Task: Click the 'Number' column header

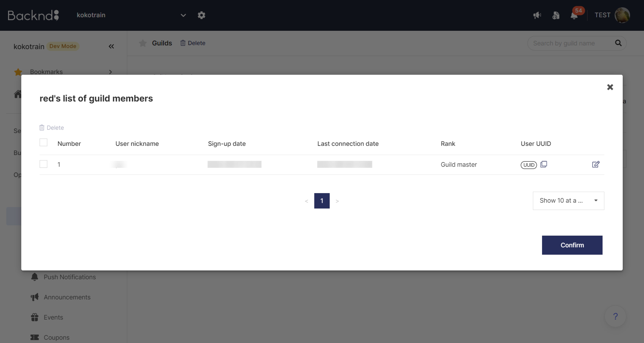Action: tap(69, 144)
